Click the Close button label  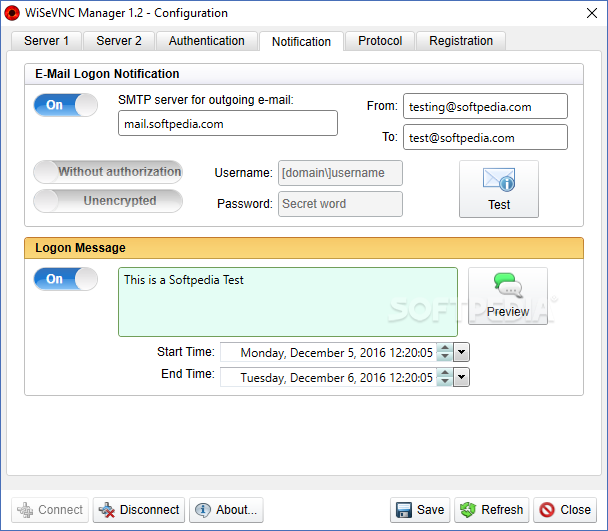[575, 510]
